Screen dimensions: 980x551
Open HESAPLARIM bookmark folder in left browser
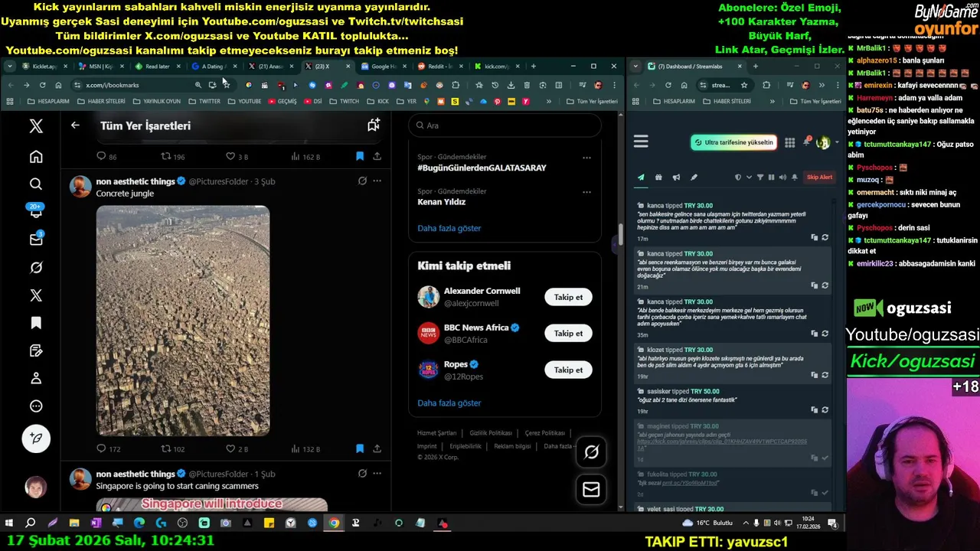[47, 101]
